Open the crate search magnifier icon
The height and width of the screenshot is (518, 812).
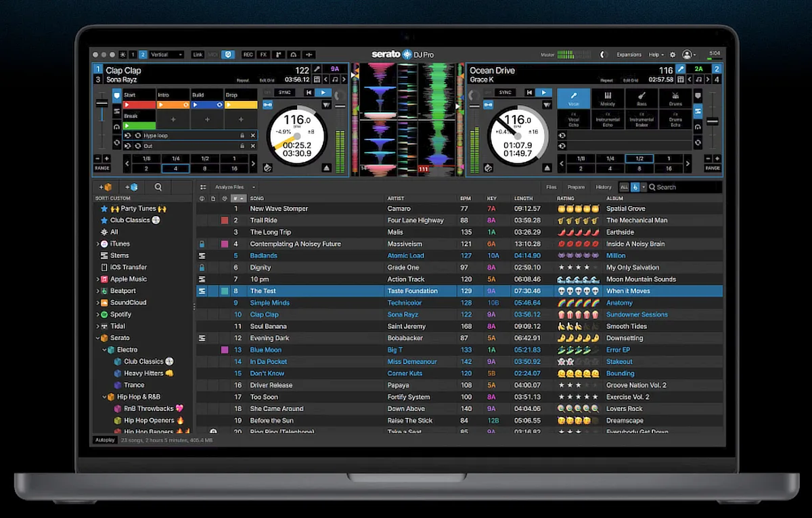[158, 187]
